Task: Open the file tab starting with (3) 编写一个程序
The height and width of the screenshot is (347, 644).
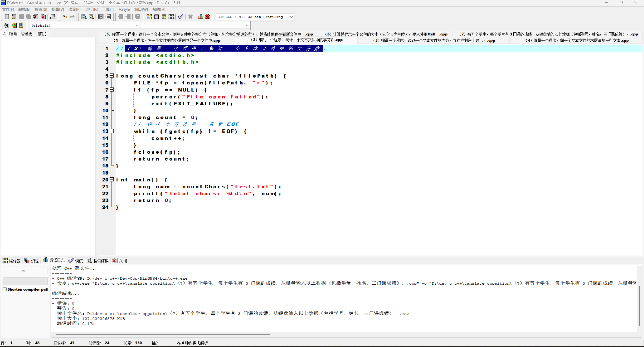Action: tap(434, 40)
